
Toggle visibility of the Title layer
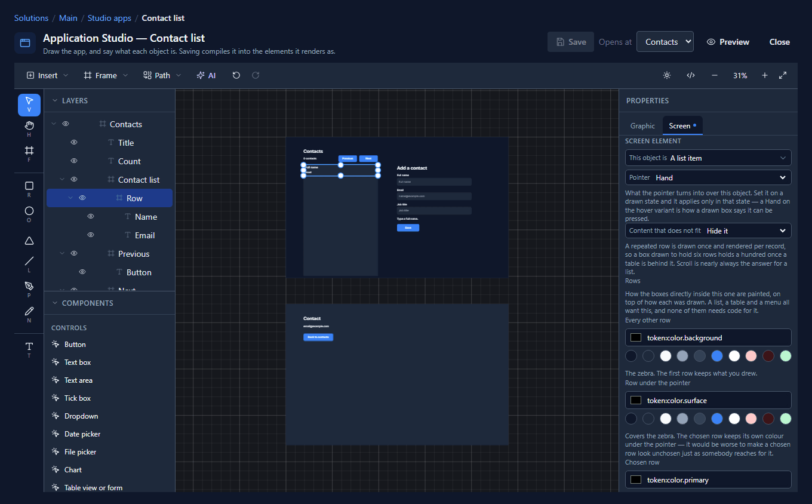point(74,143)
